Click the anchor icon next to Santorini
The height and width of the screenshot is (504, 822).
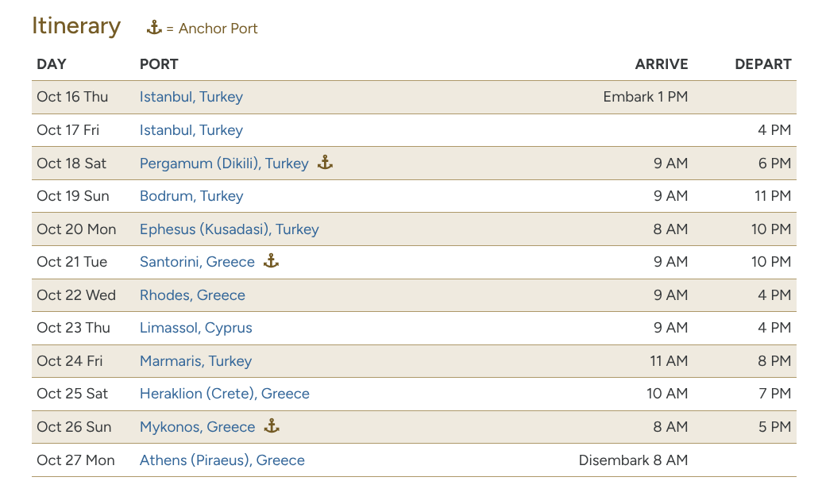click(x=271, y=261)
